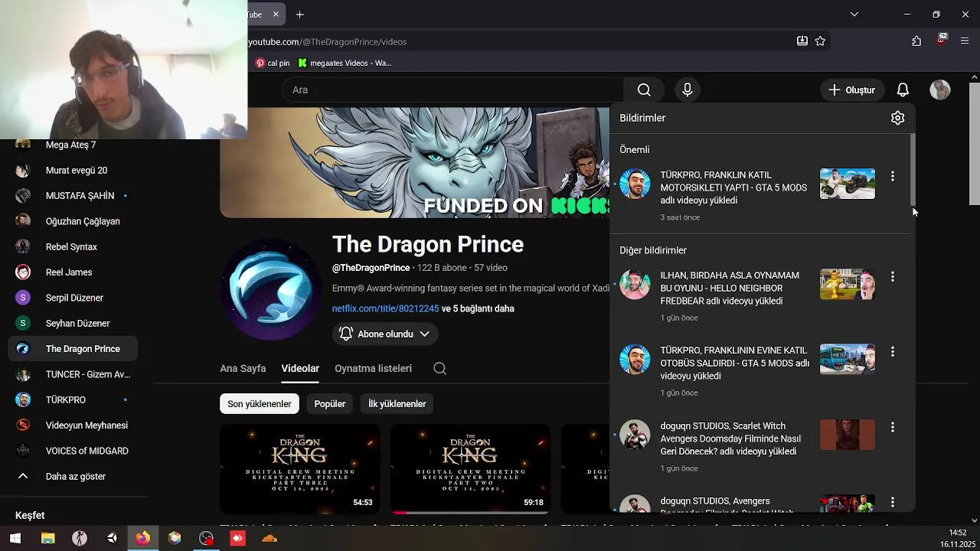Open Rebel Syntax subscription in sidebar
The image size is (980, 551).
point(73,246)
